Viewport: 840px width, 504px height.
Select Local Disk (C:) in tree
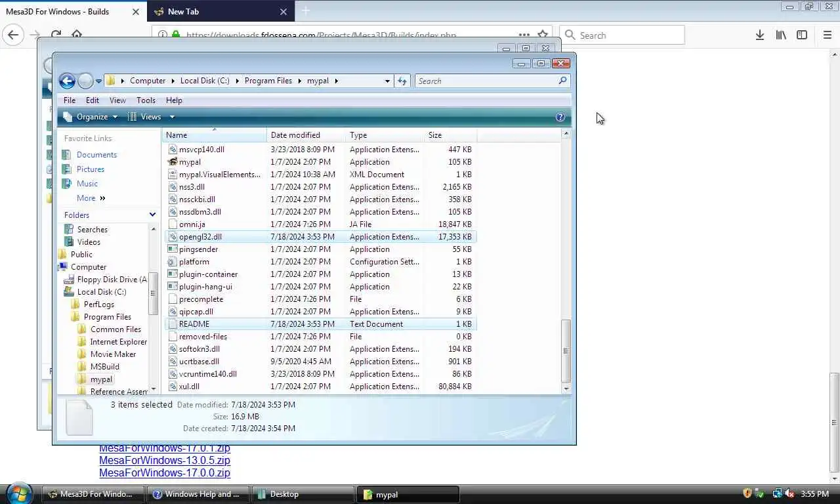coord(102,292)
